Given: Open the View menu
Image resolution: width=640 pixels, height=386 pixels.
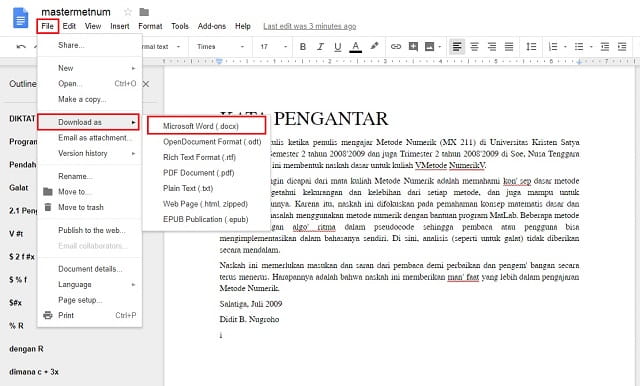Looking at the screenshot, I should (93, 26).
